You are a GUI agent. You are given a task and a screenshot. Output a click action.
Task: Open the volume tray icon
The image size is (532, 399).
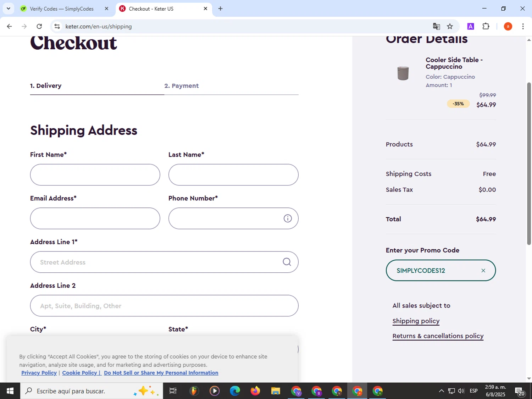click(461, 391)
